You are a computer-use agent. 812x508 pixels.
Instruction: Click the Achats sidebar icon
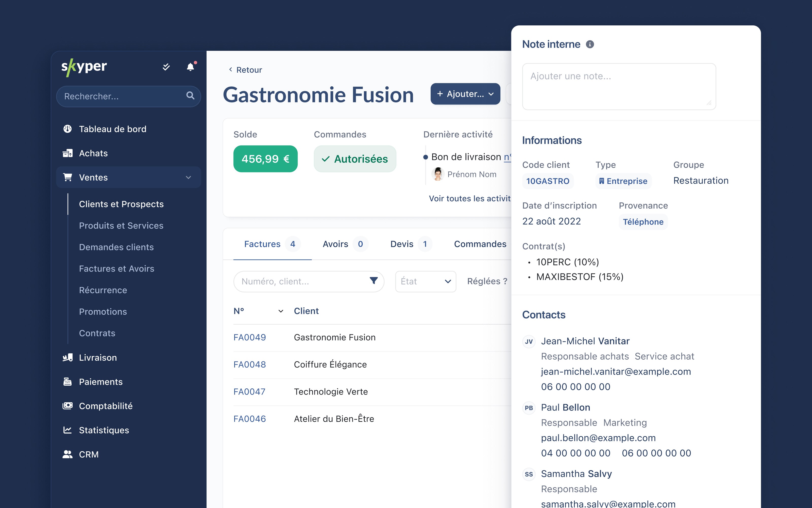(67, 153)
